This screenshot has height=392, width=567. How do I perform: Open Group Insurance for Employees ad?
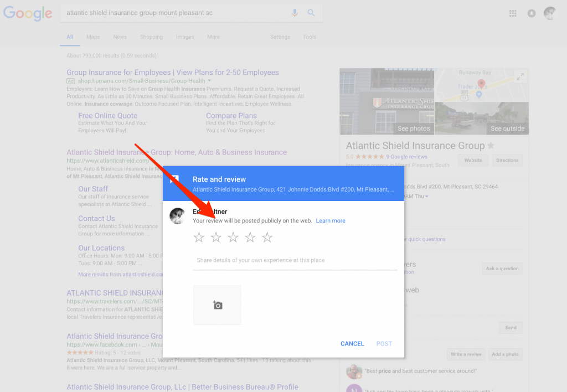173,73
